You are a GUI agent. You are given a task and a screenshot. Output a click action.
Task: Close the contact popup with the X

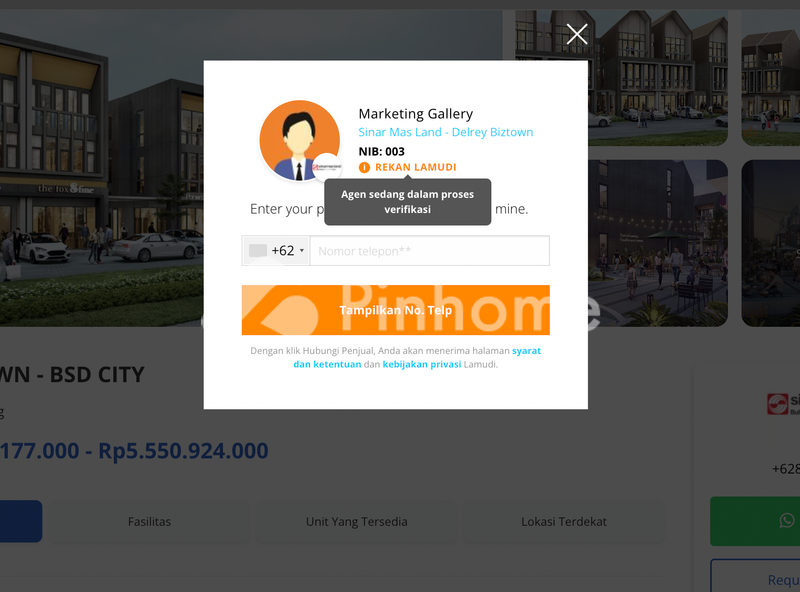577,35
